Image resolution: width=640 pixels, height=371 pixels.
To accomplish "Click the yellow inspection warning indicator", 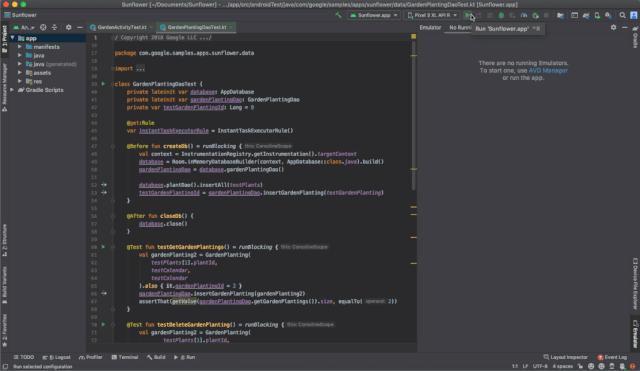I will tap(413, 37).
